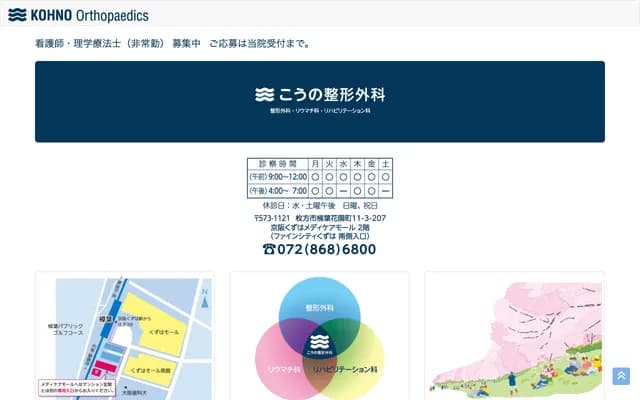Select the yellow リハビリテーション科 circle
This screenshot has width=640, height=400.
(x=358, y=366)
